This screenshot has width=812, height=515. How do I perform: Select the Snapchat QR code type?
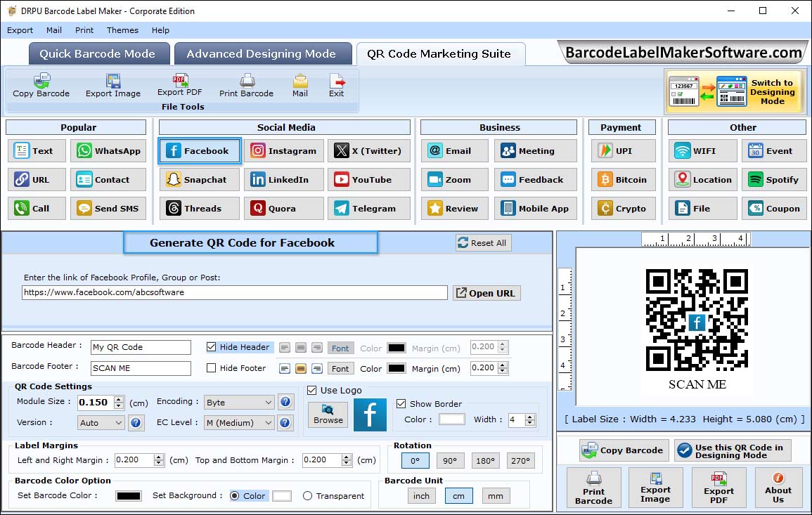pyautogui.click(x=200, y=180)
